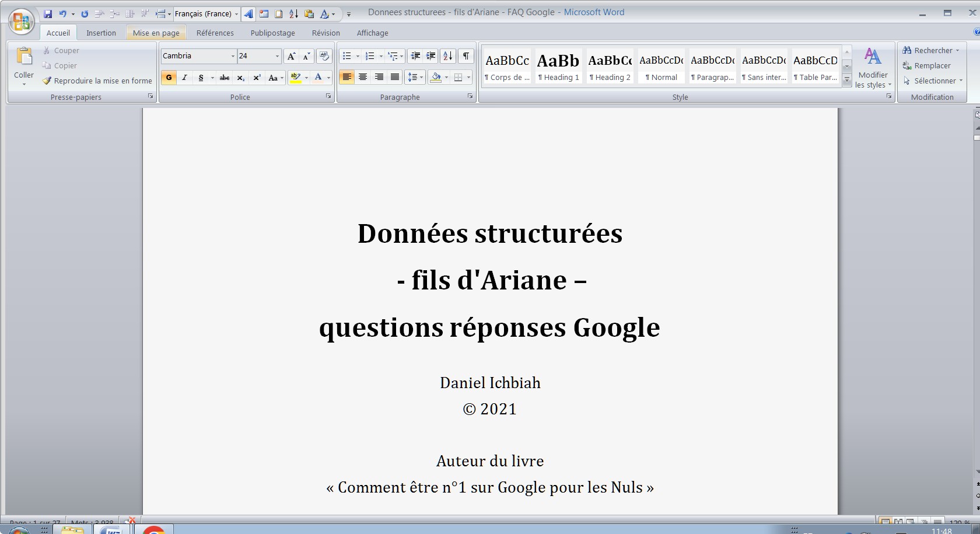Apply subscript formatting
Screen dimensions: 980x534
click(241, 78)
